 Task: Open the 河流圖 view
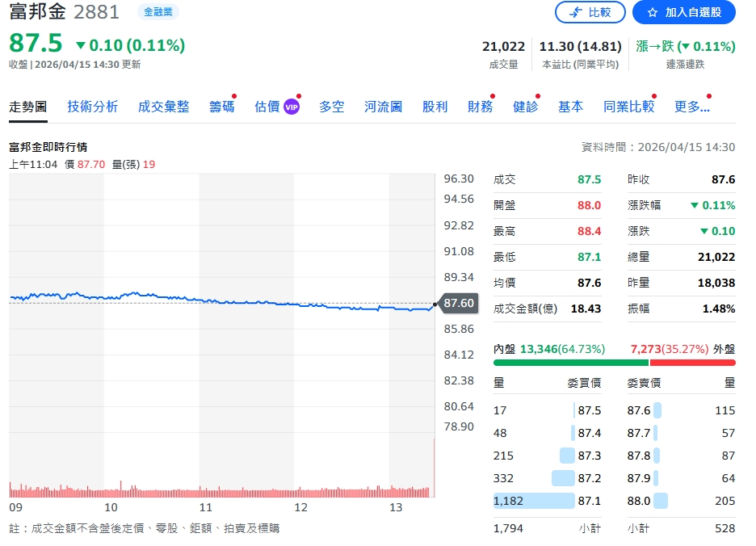tap(382, 106)
